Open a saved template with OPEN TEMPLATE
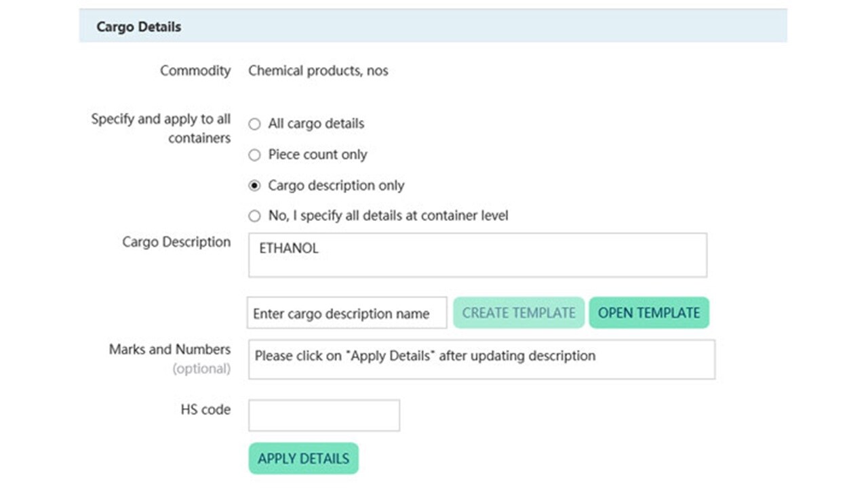Screen dimensions: 868x488 648,312
